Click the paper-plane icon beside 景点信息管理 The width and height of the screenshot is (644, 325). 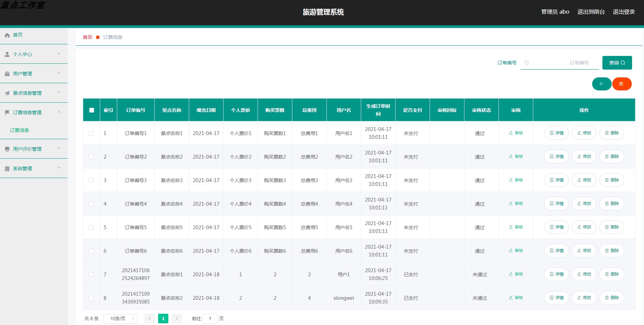coord(7,93)
